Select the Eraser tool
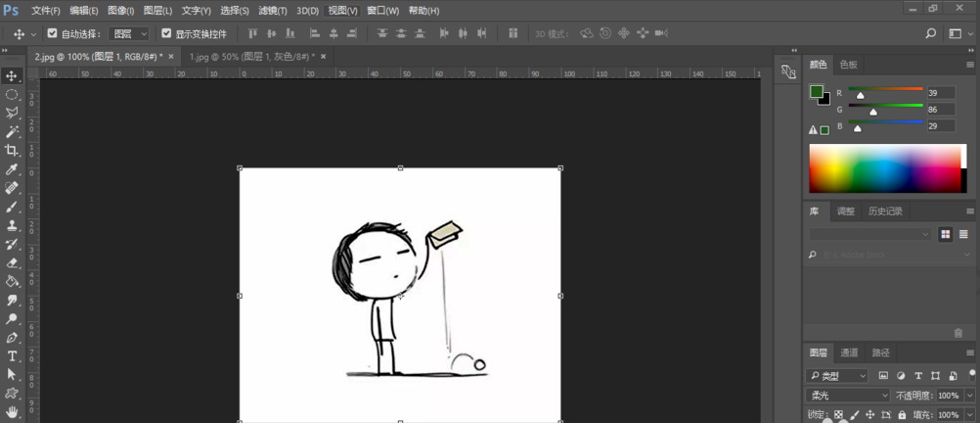 point(12,262)
